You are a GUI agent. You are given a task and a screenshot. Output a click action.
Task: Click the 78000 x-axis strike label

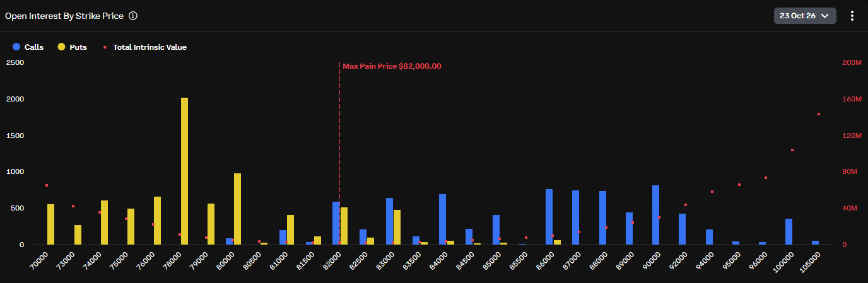click(x=172, y=261)
